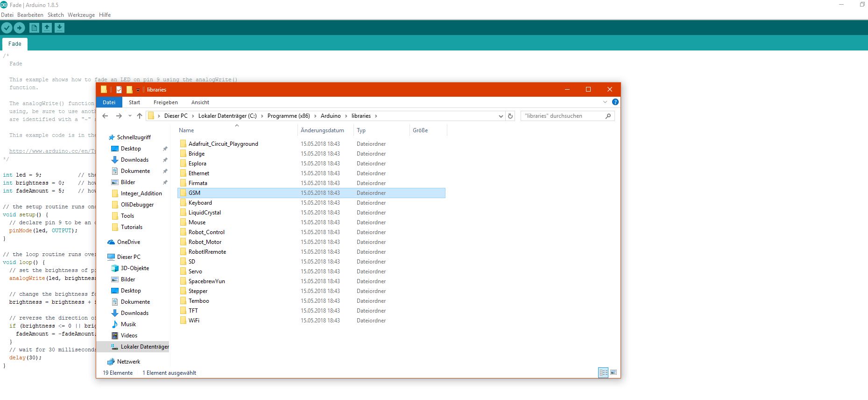Open Musik in navigation pane
This screenshot has width=868, height=400.
128,324
